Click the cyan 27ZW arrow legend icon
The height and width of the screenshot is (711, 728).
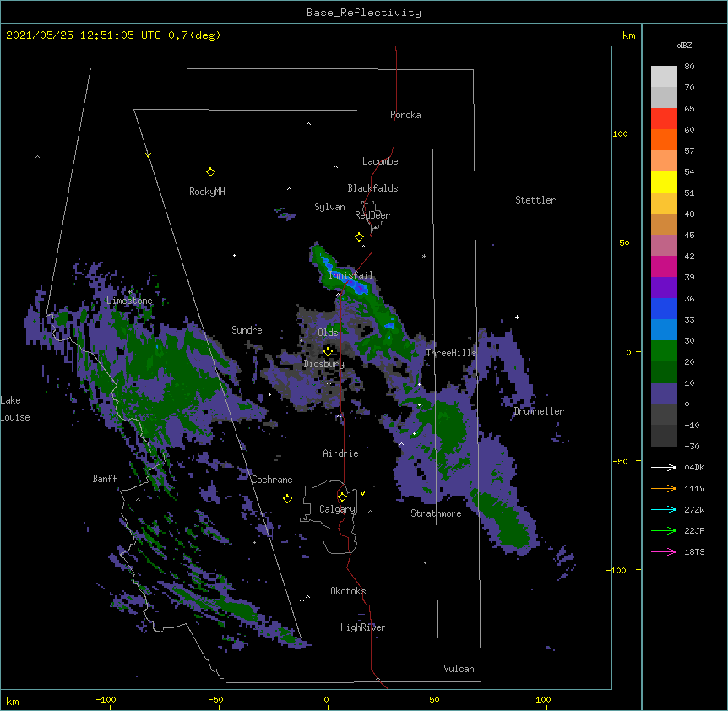pos(664,509)
